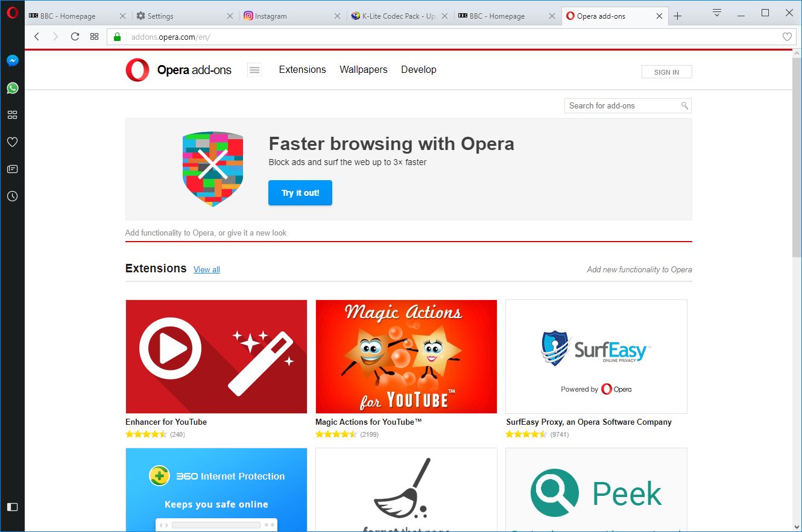Toggle the sidebar panel icon at bottom
The width and height of the screenshot is (802, 532).
pos(12,507)
